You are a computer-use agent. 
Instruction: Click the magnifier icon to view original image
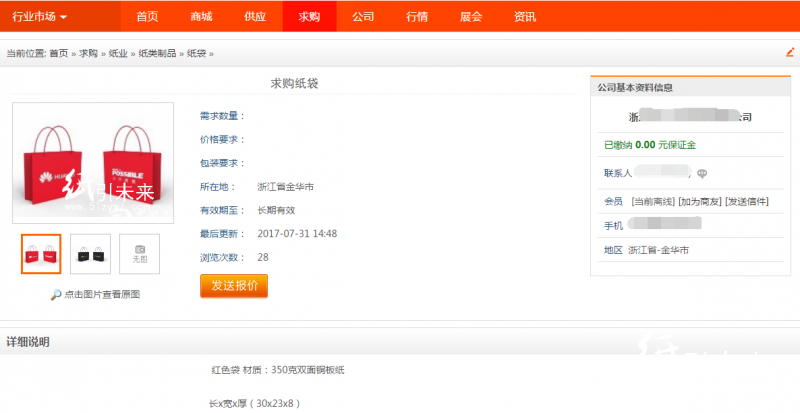coord(56,295)
